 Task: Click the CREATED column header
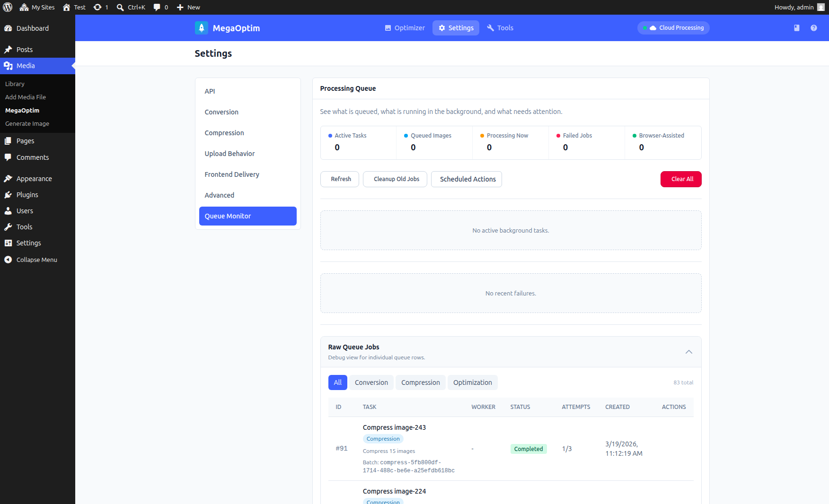(617, 407)
